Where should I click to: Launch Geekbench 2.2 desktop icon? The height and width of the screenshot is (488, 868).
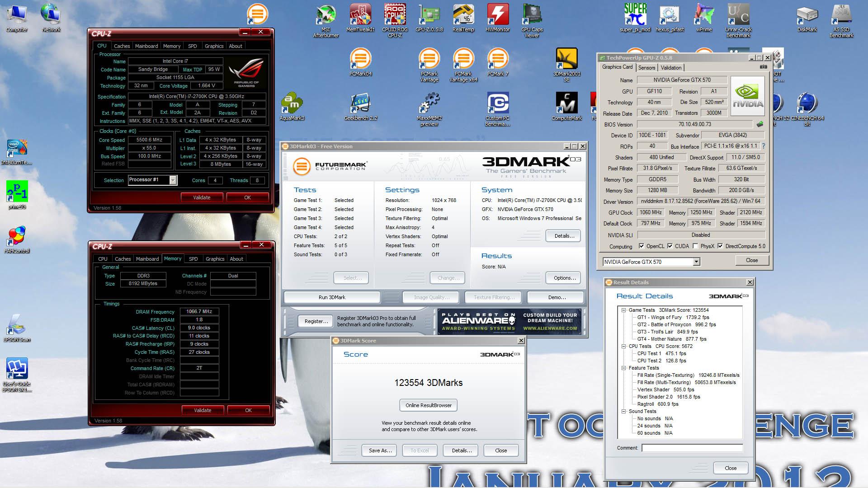pos(360,107)
